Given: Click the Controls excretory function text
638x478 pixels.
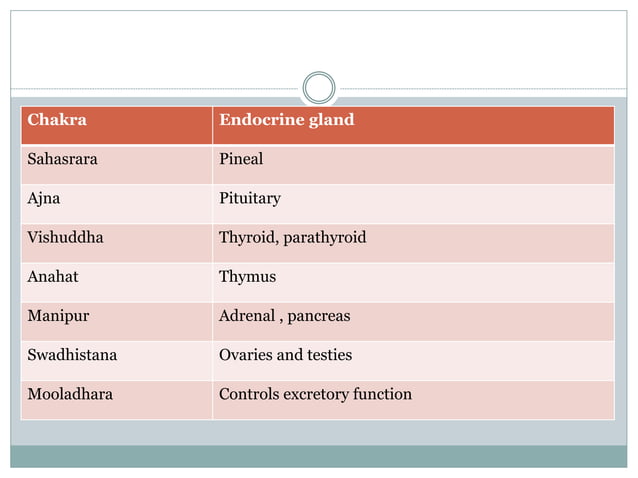Looking at the screenshot, I should point(315,394).
